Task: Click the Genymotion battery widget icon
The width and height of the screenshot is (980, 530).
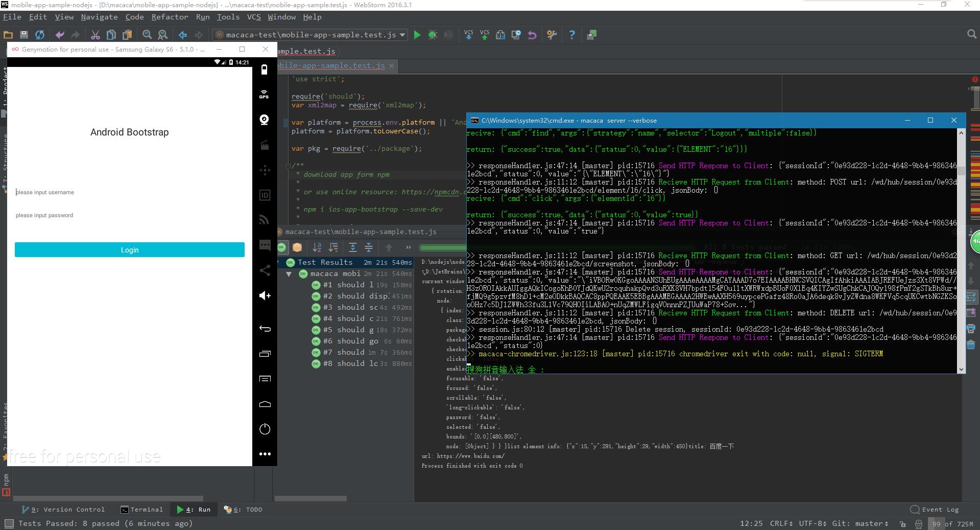Action: coord(264,70)
